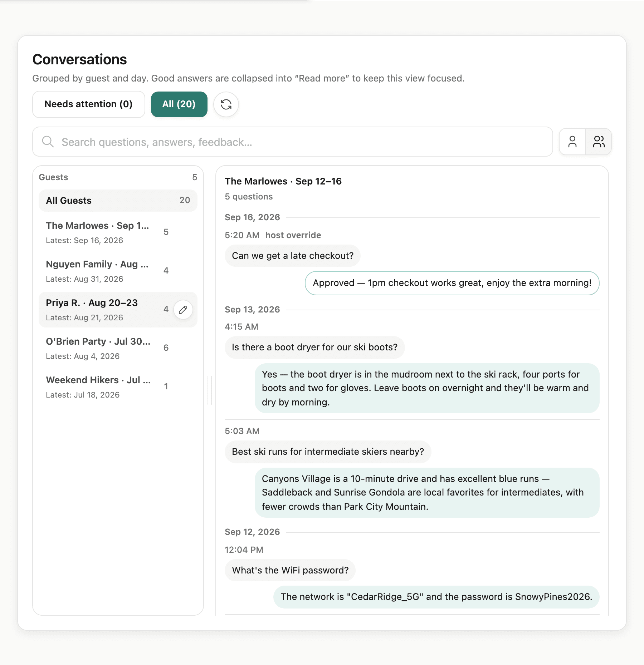Click the "Sep 12, 2026" date header
The height and width of the screenshot is (665, 644).
click(x=252, y=532)
